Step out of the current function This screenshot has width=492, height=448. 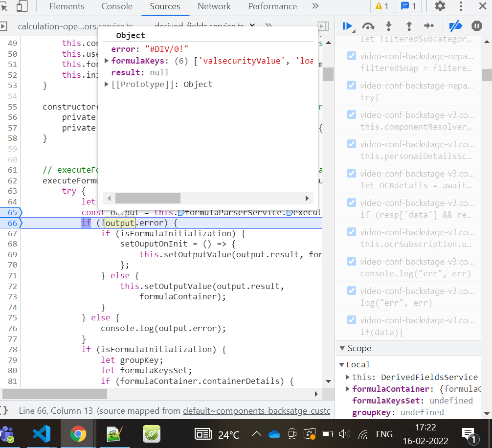click(x=409, y=26)
